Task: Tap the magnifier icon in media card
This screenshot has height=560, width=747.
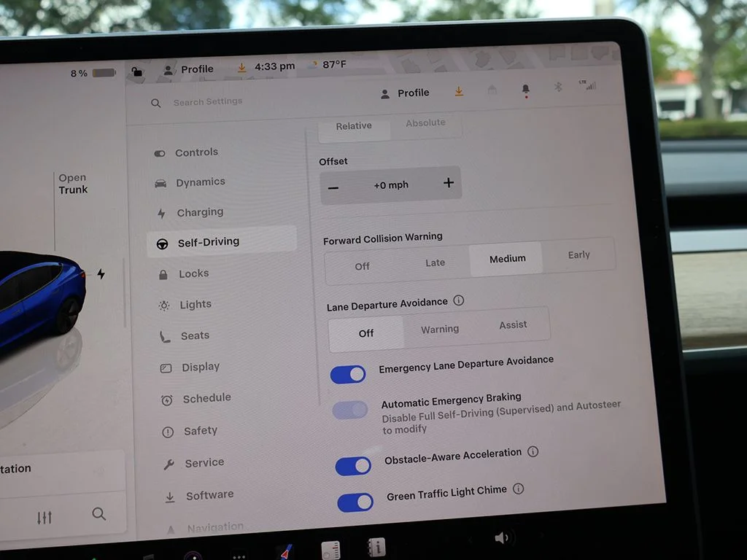Action: point(98,514)
